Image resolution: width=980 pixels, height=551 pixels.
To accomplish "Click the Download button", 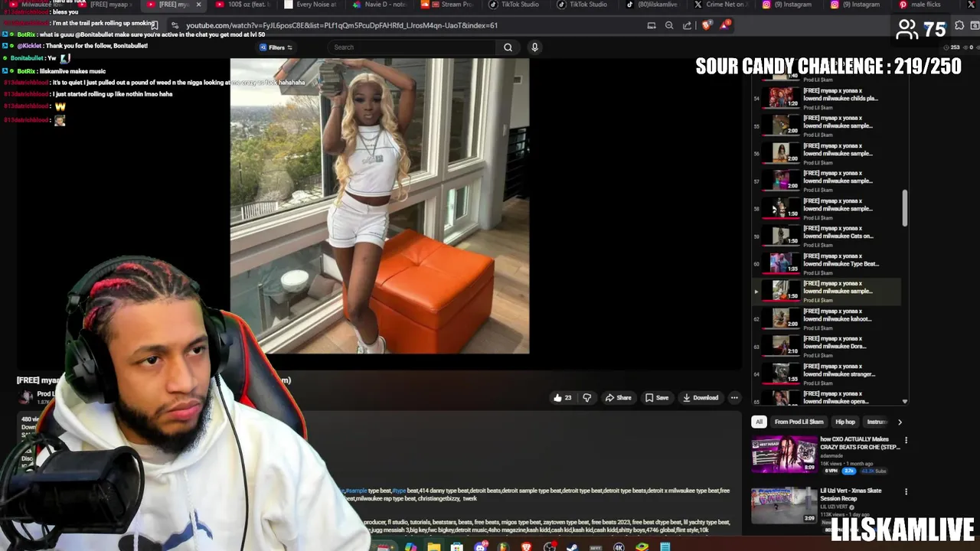I will click(701, 398).
